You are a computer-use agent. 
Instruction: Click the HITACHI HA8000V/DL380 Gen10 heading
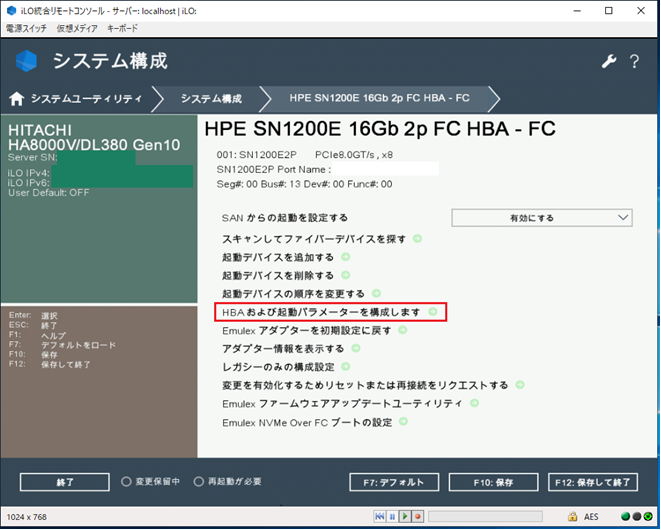pyautogui.click(x=94, y=137)
